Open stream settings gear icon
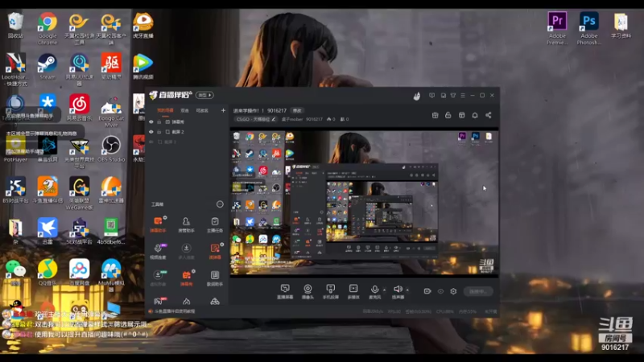The height and width of the screenshot is (362, 644). click(x=453, y=291)
